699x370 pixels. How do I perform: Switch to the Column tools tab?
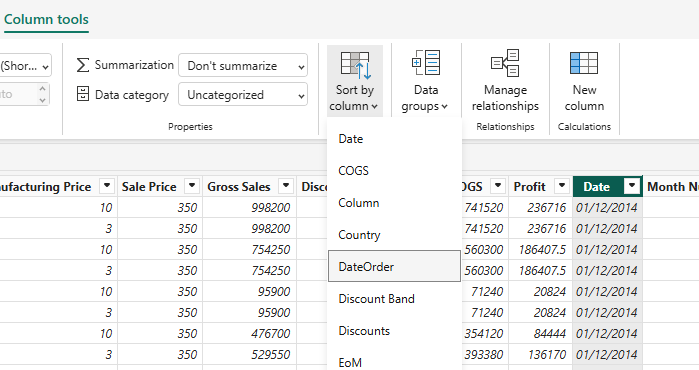point(46,20)
